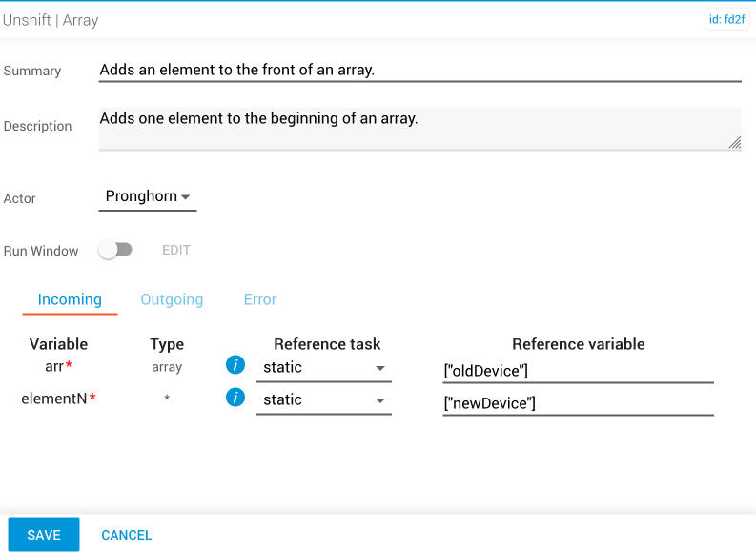756x552 pixels.
Task: Click the ["oldDevice"] reference variable field
Action: point(578,371)
